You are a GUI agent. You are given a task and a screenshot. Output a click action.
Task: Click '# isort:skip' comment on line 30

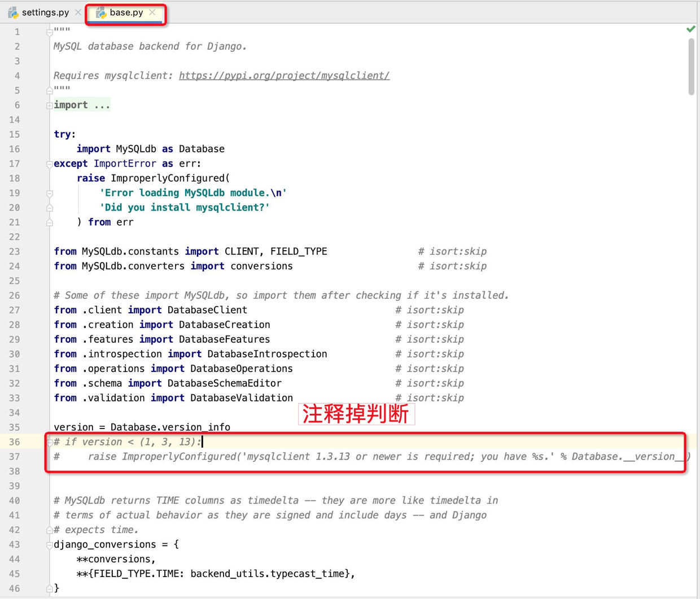coord(430,355)
